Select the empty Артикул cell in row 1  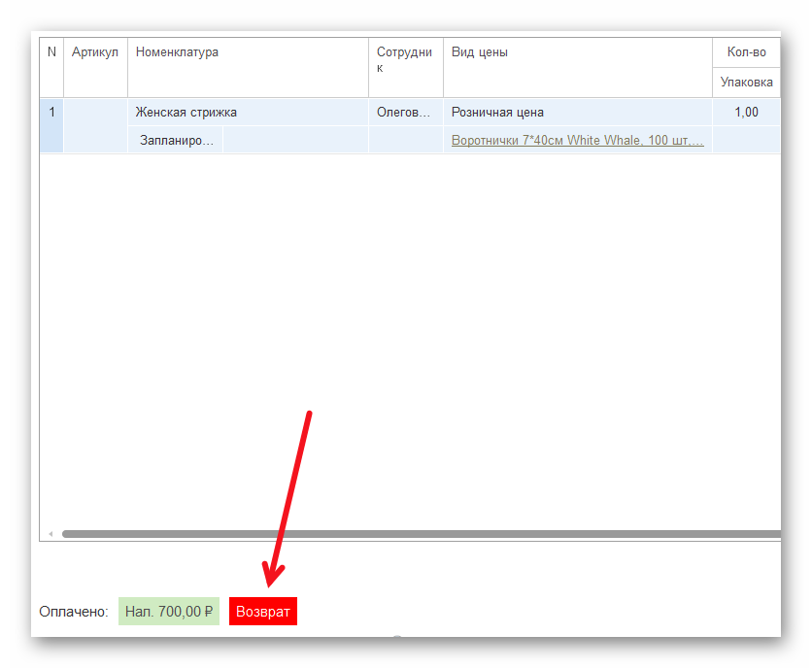[95, 113]
